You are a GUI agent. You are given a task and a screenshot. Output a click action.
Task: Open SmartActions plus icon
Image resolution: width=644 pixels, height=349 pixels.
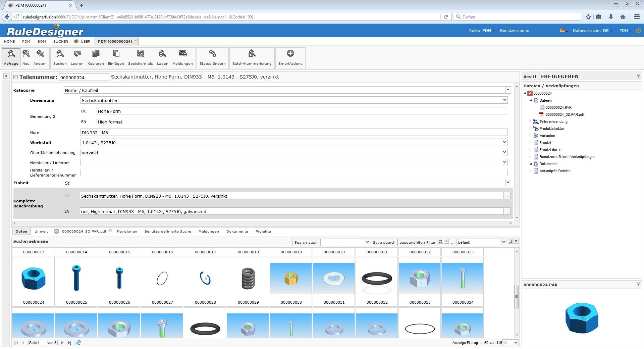pyautogui.click(x=290, y=53)
